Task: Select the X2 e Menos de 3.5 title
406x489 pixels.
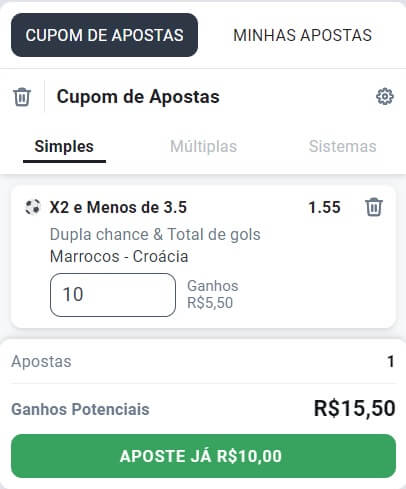Action: 118,207
